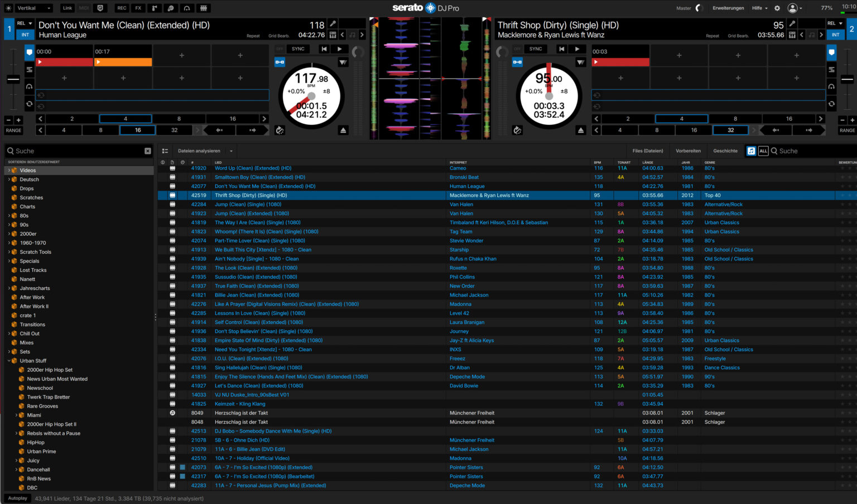Screen dimensions: 857x504
Task: Click the Master volume knob
Action: point(699,8)
